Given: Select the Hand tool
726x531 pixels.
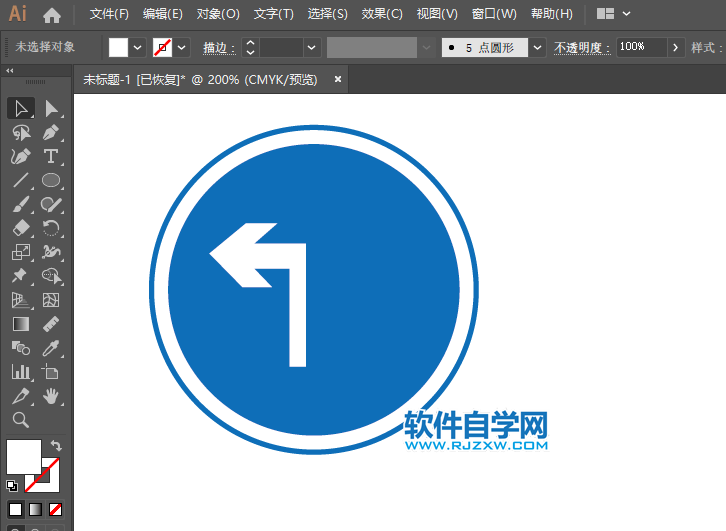Looking at the screenshot, I should click(51, 397).
